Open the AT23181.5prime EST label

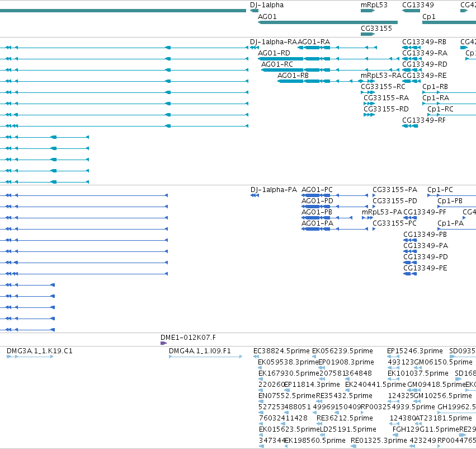443,418
